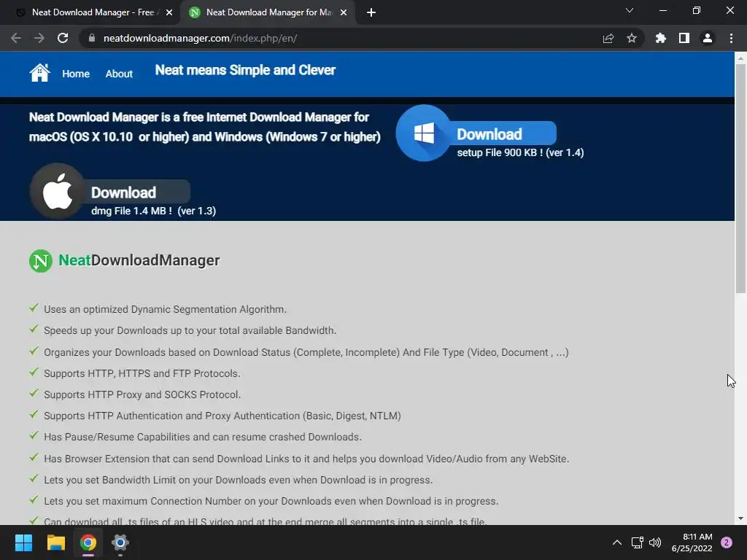Click 'Organizes your Downloads' feature line
The width and height of the screenshot is (747, 560).
point(306,352)
